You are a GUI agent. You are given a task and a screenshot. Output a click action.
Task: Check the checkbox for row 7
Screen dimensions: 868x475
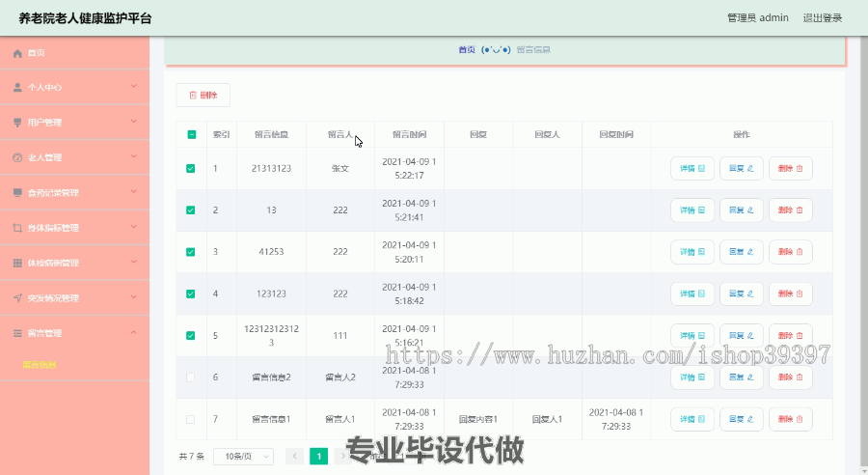[190, 419]
